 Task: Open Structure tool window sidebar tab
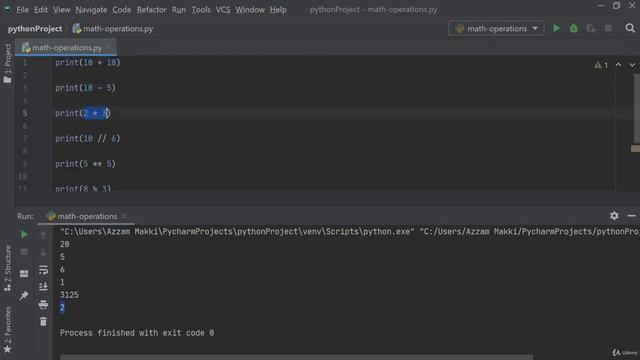(7, 268)
